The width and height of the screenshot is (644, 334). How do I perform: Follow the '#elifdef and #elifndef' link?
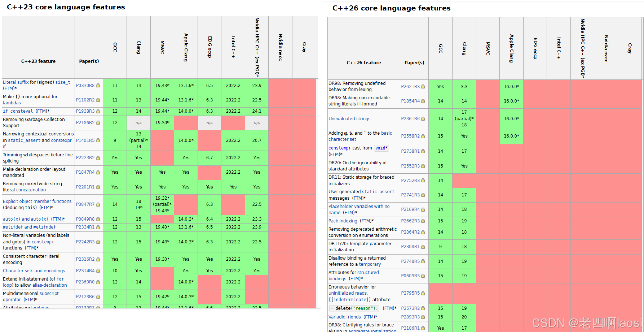click(x=29, y=227)
